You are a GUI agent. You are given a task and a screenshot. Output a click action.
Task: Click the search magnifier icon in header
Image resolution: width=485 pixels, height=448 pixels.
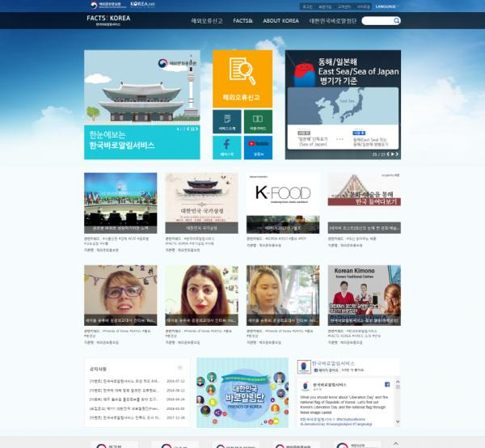[x=396, y=21]
